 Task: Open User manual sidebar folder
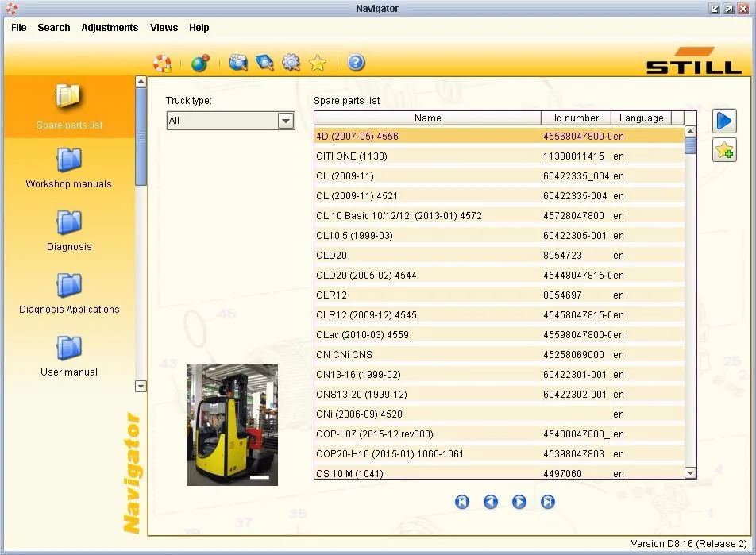tap(69, 357)
